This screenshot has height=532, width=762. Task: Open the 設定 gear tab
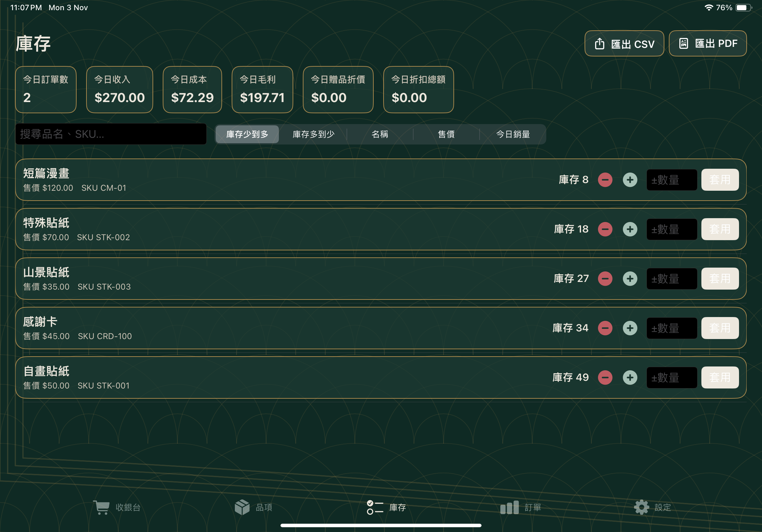[652, 507]
